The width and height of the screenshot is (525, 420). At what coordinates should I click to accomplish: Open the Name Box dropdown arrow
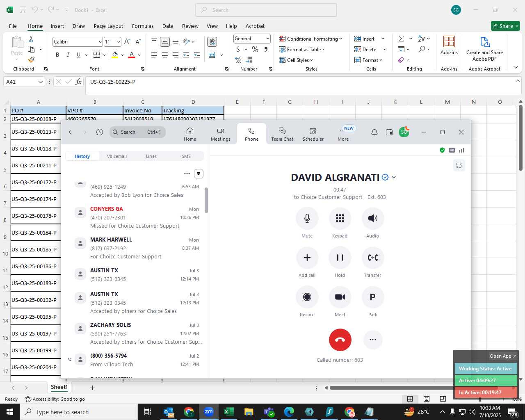click(x=40, y=82)
